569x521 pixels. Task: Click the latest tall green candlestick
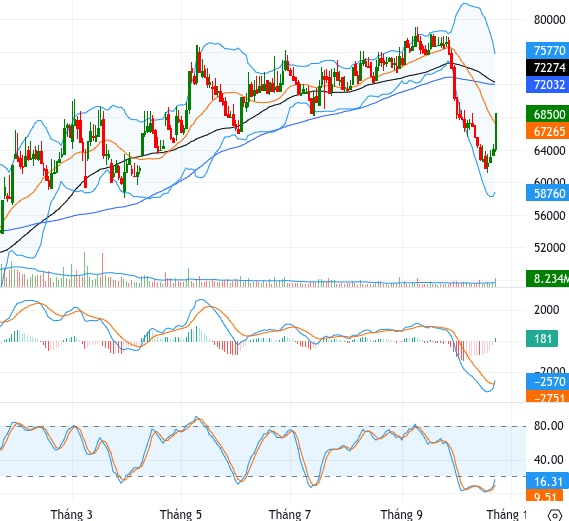pyautogui.click(x=496, y=131)
